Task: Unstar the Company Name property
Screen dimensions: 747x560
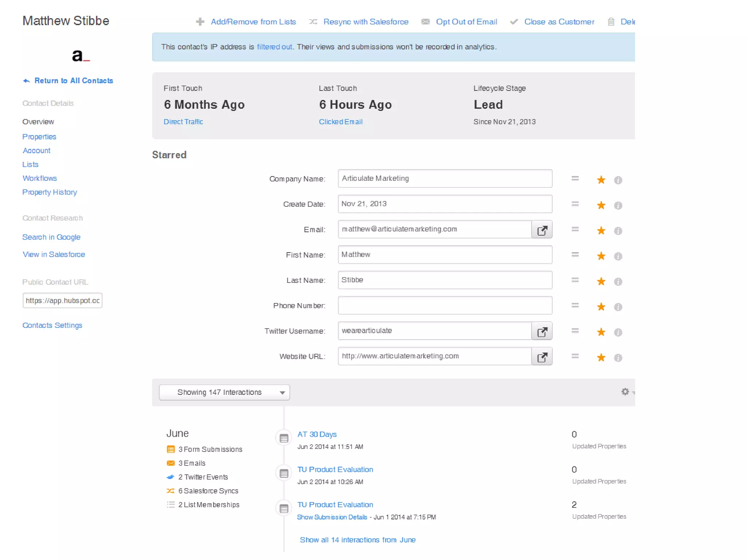Action: click(x=601, y=180)
